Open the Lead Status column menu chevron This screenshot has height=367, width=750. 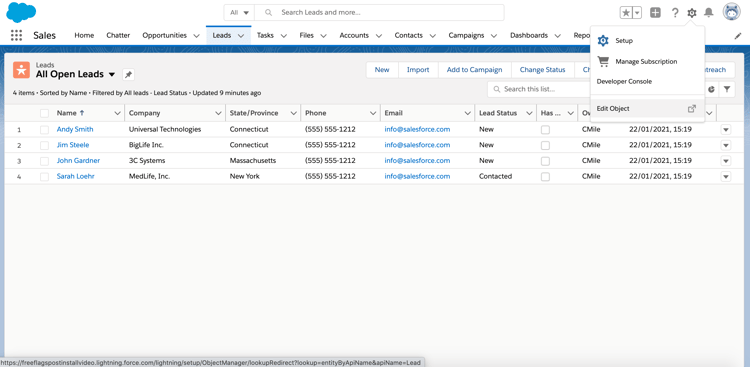point(529,113)
